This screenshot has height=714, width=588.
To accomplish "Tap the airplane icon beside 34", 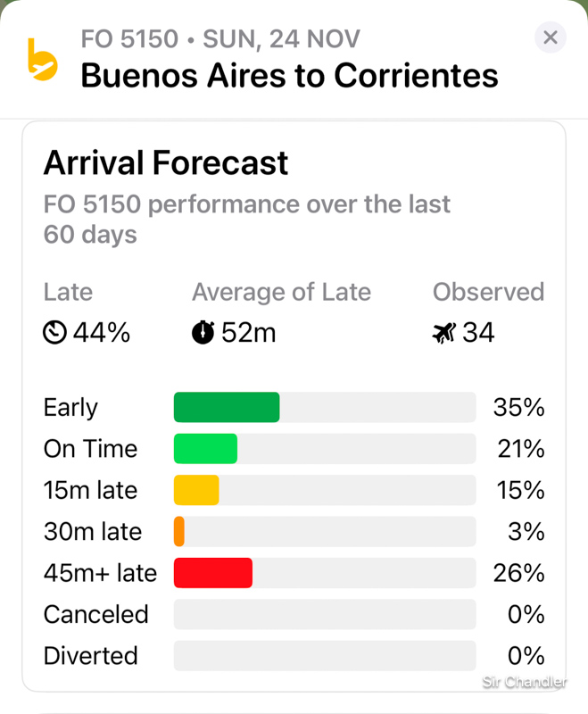I will (x=443, y=333).
